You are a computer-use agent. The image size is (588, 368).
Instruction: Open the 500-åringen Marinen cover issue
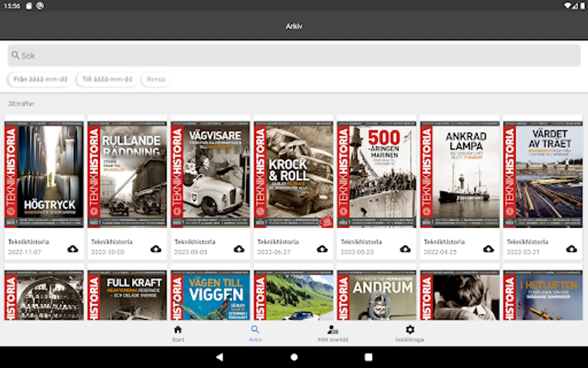tap(376, 175)
